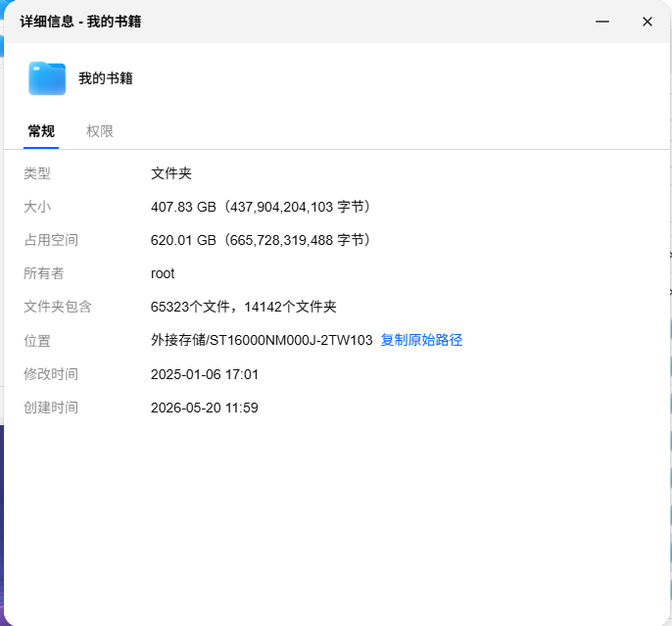Click the 类型 label
The width and height of the screenshot is (672, 626).
37,173
